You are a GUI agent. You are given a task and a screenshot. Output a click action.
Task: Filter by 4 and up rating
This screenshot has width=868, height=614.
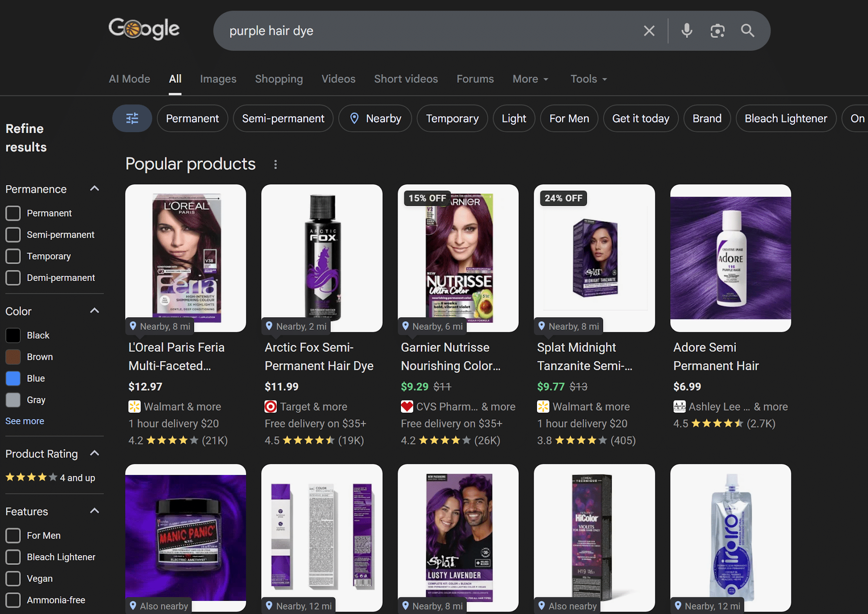[x=50, y=478]
